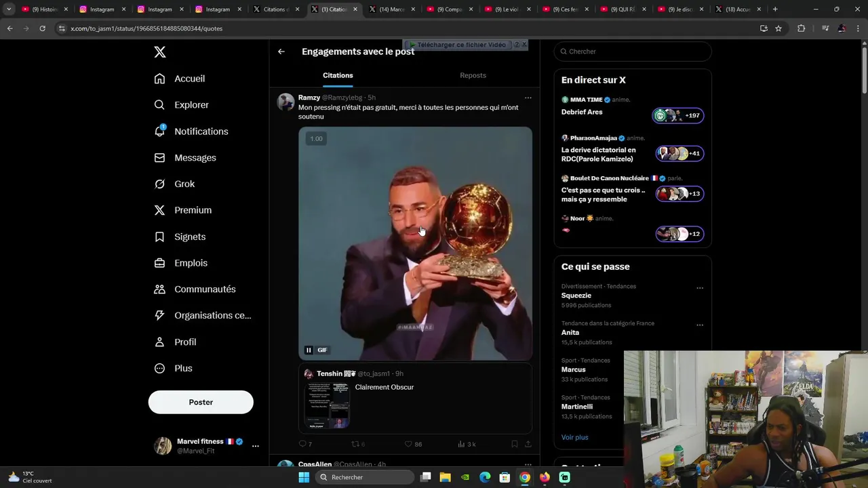Image resolution: width=868 pixels, height=488 pixels.
Task: Bookmark this page with star icon
Action: tap(778, 28)
